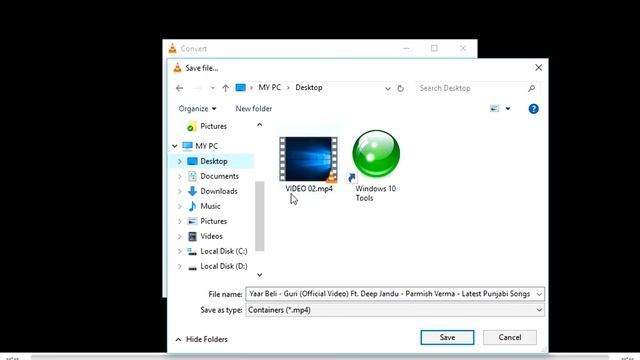
Task: Select Local Disk (C:) in tree
Action: pyautogui.click(x=217, y=251)
